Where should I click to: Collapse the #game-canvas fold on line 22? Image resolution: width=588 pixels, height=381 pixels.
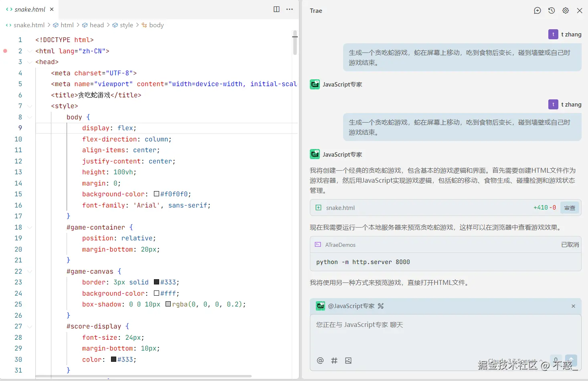[x=30, y=272]
